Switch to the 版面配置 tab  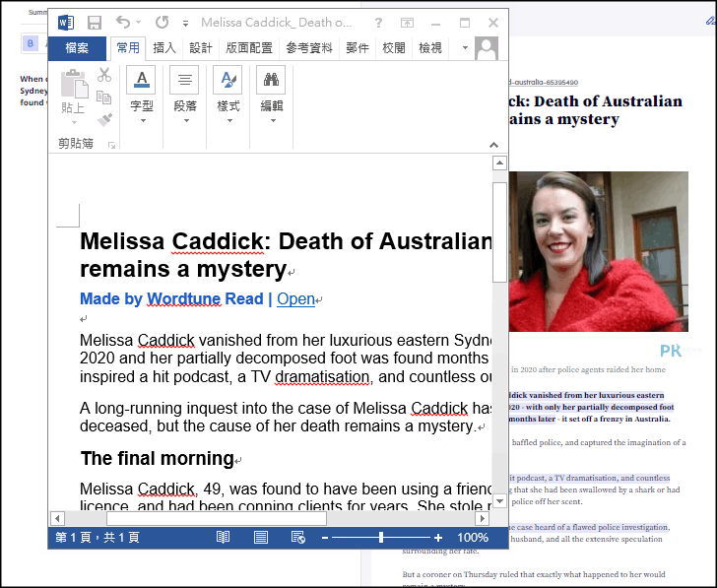[x=249, y=48]
